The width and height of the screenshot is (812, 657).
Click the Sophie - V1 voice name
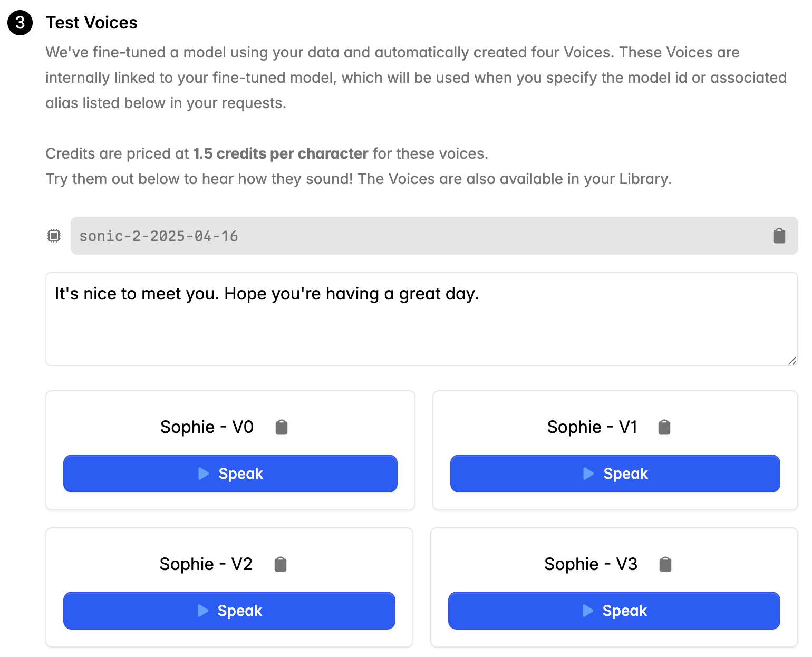click(592, 427)
